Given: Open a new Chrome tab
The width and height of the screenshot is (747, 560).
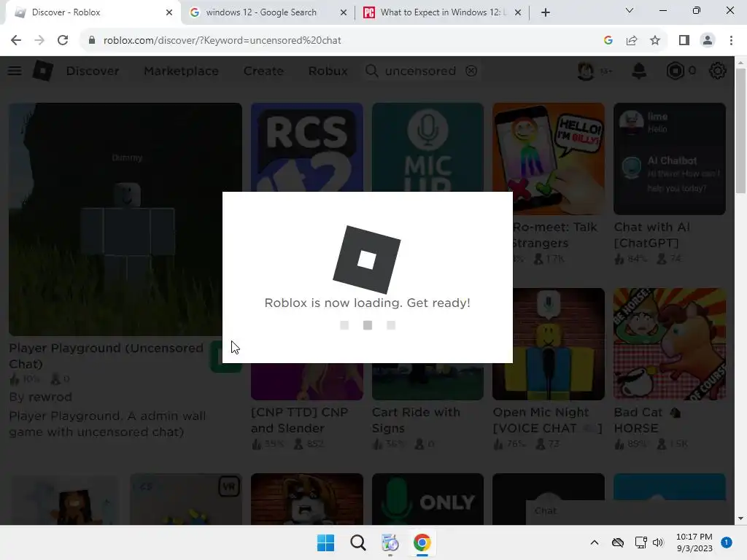Looking at the screenshot, I should click(546, 12).
